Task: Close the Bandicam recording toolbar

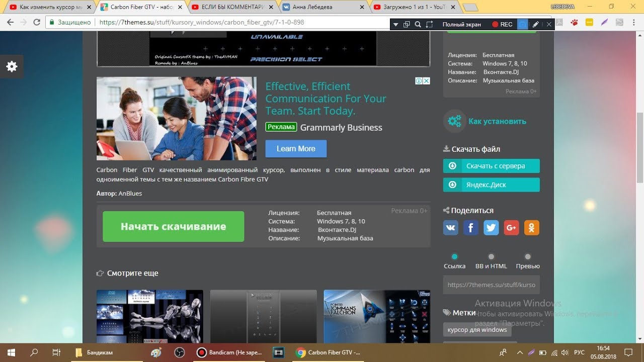Action: [x=549, y=24]
